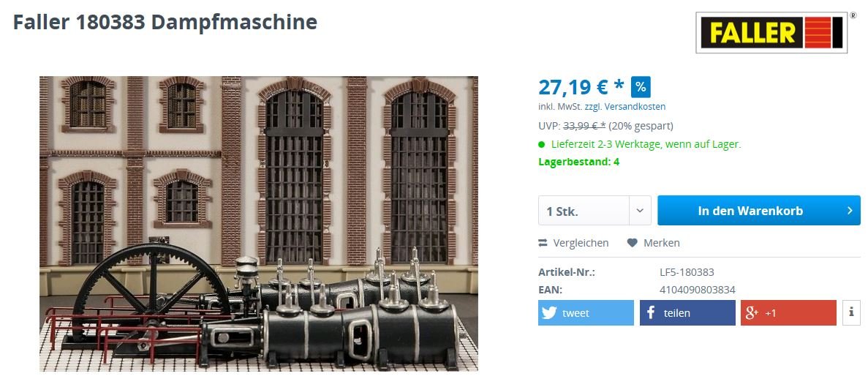Share via the tweet button
This screenshot has height=379, width=868.
coord(586,313)
